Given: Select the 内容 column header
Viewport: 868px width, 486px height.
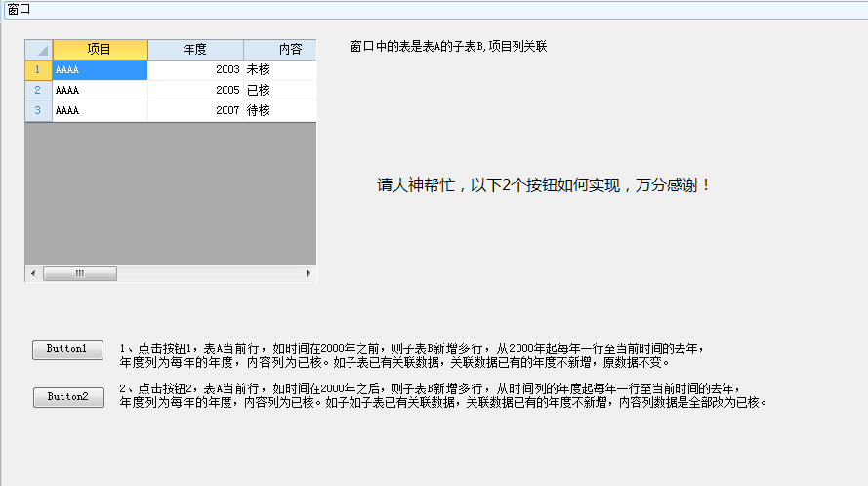Looking at the screenshot, I should [x=280, y=49].
